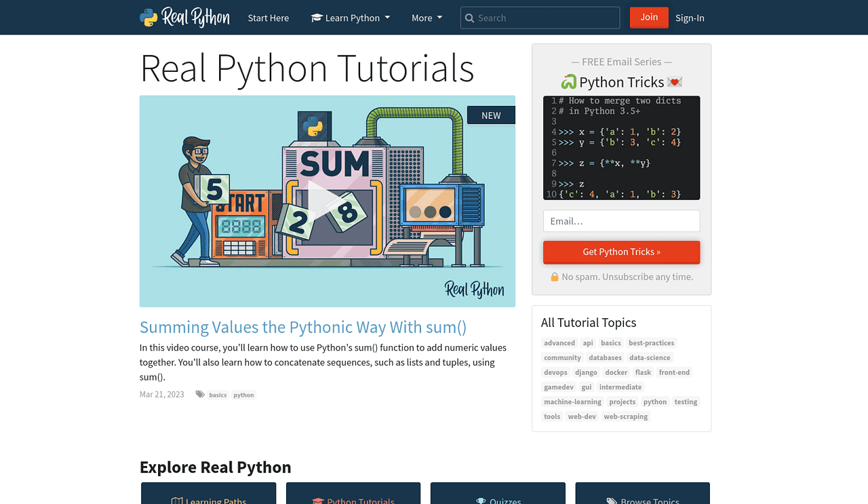The image size is (868, 504).
Task: Select the community topic tag
Action: (562, 357)
